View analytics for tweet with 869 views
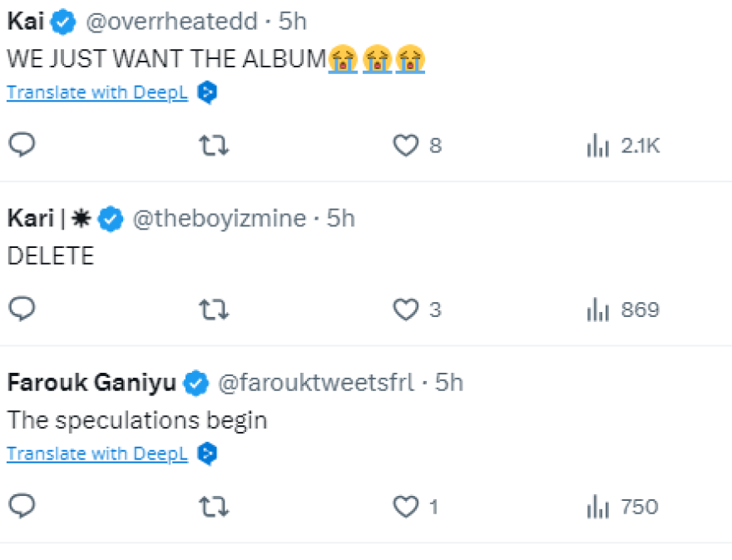Screen dimensions: 732x560 coord(598,310)
